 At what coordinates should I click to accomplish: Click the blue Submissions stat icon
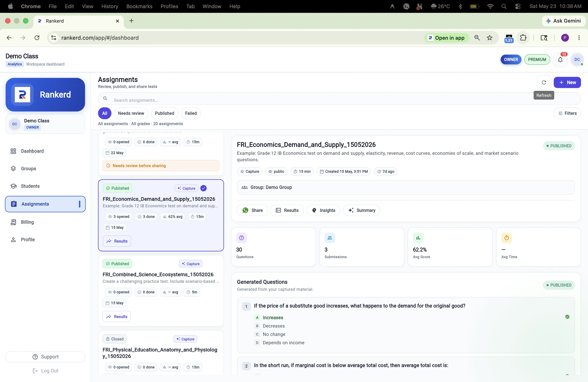click(330, 238)
